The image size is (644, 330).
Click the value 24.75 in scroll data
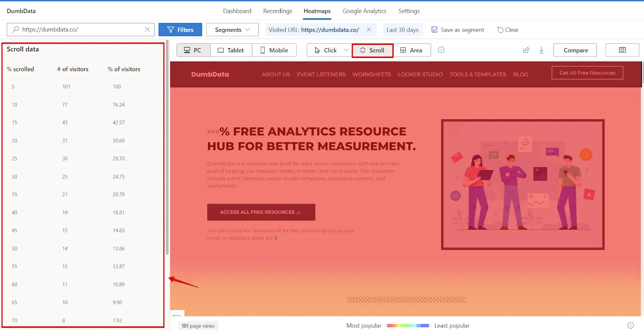119,176
